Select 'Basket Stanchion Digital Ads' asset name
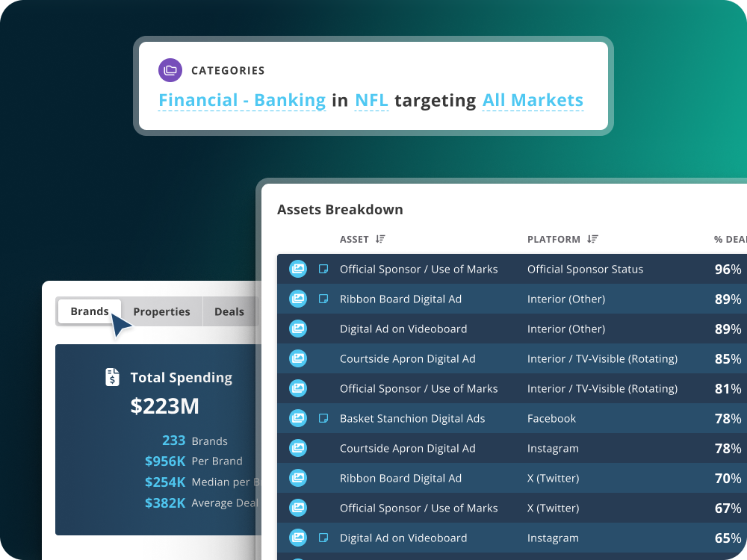The width and height of the screenshot is (747, 560). coord(412,418)
